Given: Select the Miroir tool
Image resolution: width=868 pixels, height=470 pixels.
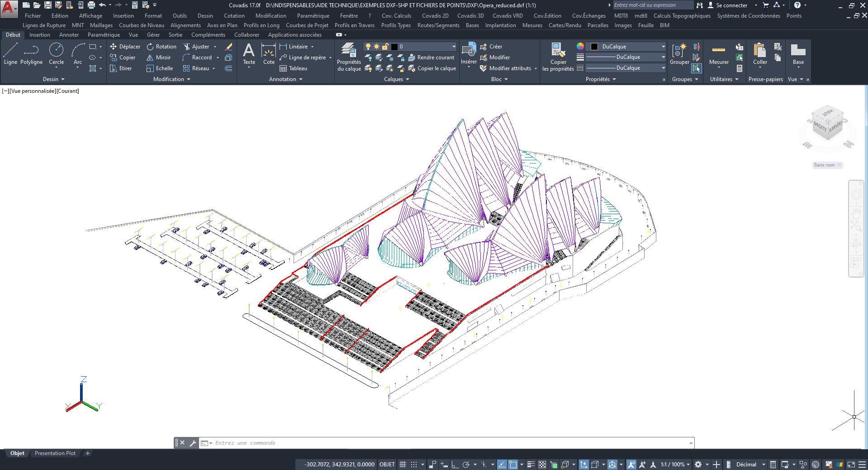Looking at the screenshot, I should pyautogui.click(x=158, y=58).
